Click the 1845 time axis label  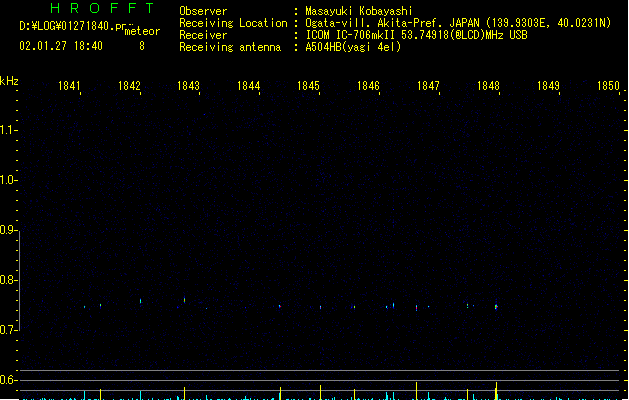pyautogui.click(x=308, y=86)
